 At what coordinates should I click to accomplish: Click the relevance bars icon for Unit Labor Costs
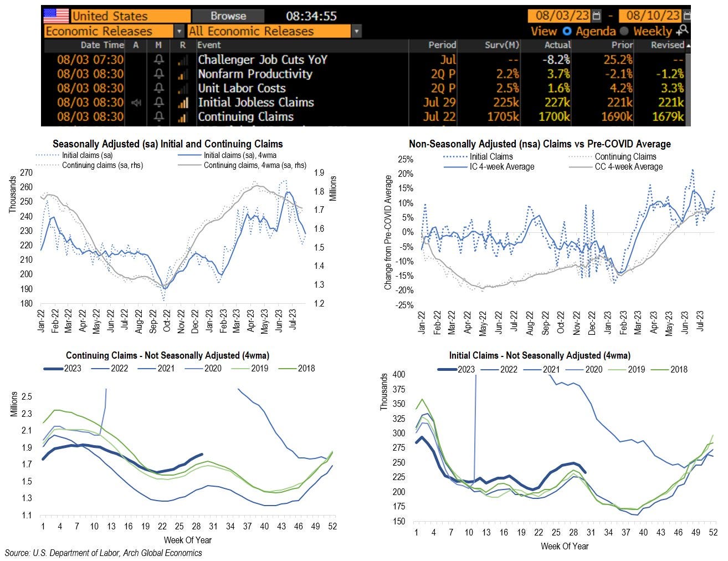click(x=182, y=89)
